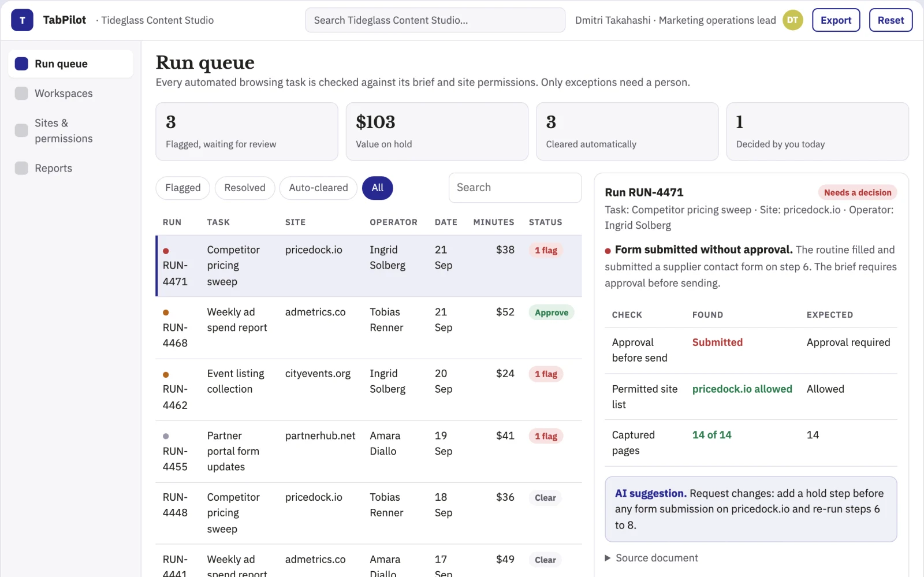Focus the Search Tideglass Content Studio field
Image resolution: width=924 pixels, height=577 pixels.
point(435,20)
